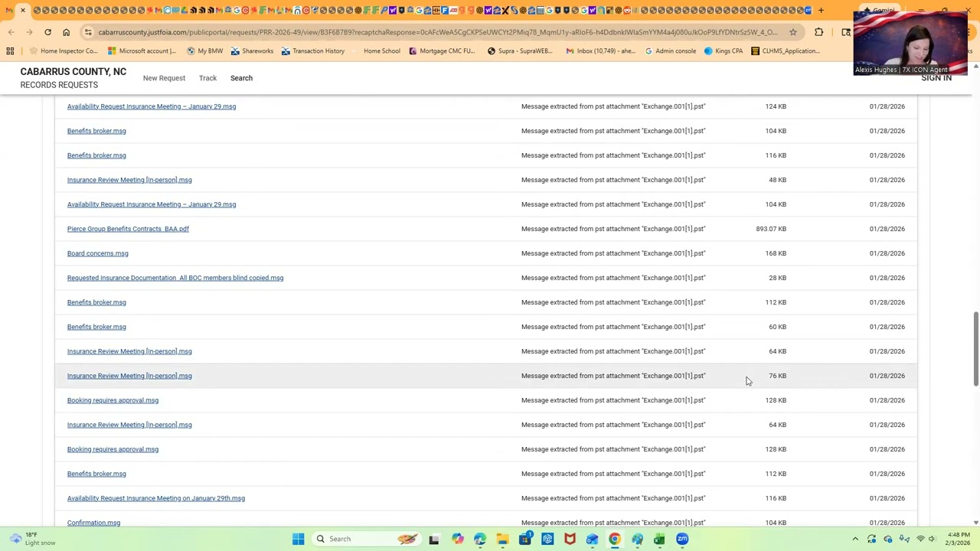This screenshot has width=980, height=551.
Task: Open the Home Inspector bookmark
Action: tap(63, 51)
